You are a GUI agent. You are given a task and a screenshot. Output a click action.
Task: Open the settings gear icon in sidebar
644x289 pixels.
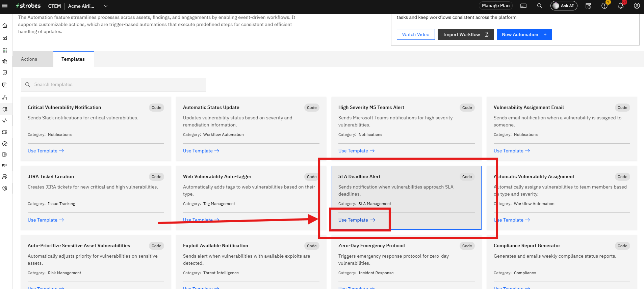[5, 189]
